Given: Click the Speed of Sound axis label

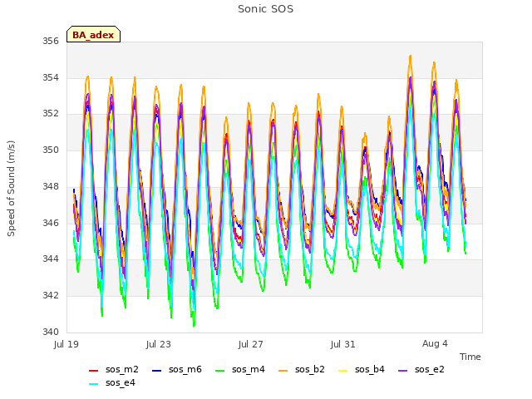Looking at the screenshot, I should pyautogui.click(x=11, y=189).
